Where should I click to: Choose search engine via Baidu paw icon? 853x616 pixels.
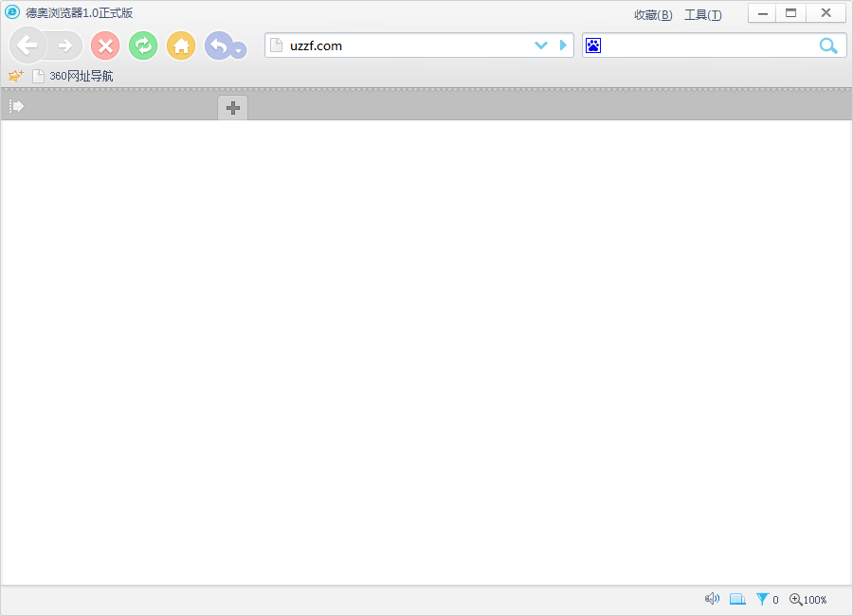pyautogui.click(x=593, y=45)
